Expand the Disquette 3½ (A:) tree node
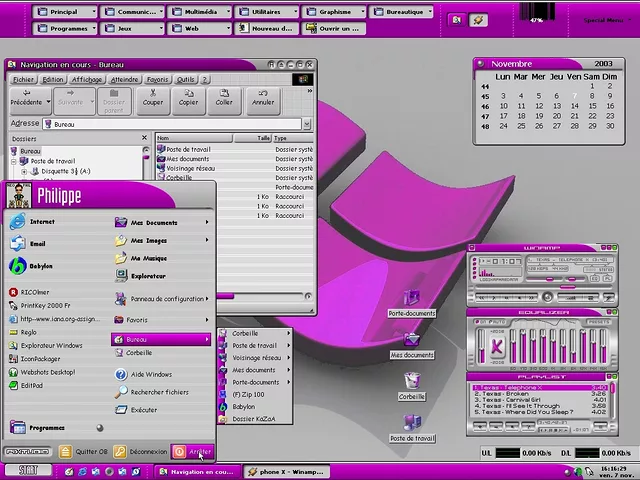This screenshot has height=480, width=640. point(23,171)
